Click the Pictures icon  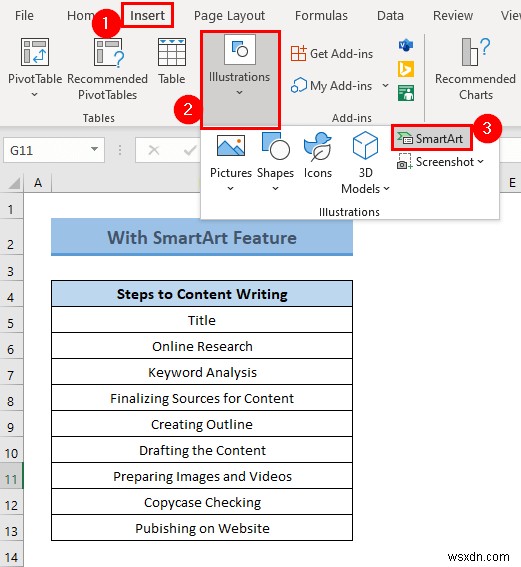tap(231, 145)
